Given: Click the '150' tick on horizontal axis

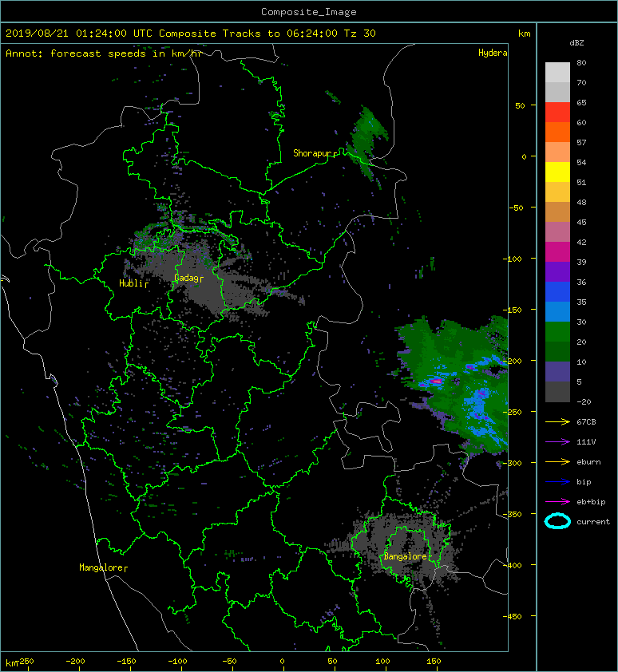Looking at the screenshot, I should pos(434,662).
